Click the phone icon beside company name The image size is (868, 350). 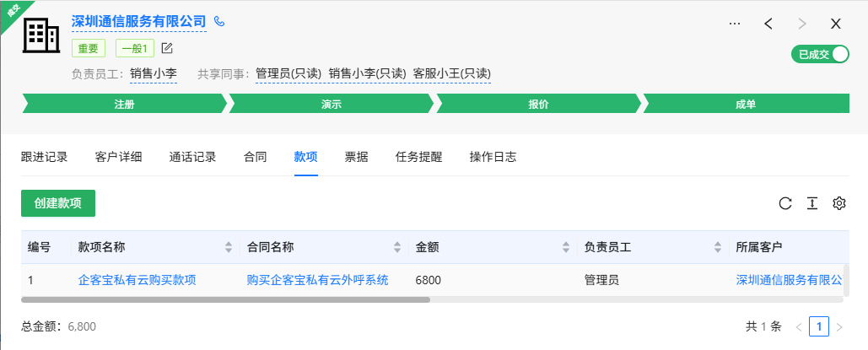point(220,21)
